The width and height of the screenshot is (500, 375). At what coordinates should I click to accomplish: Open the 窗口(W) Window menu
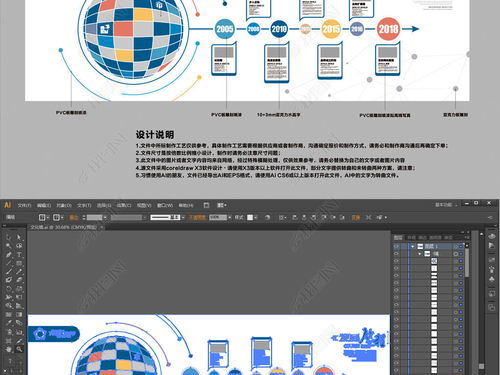[x=165, y=205]
